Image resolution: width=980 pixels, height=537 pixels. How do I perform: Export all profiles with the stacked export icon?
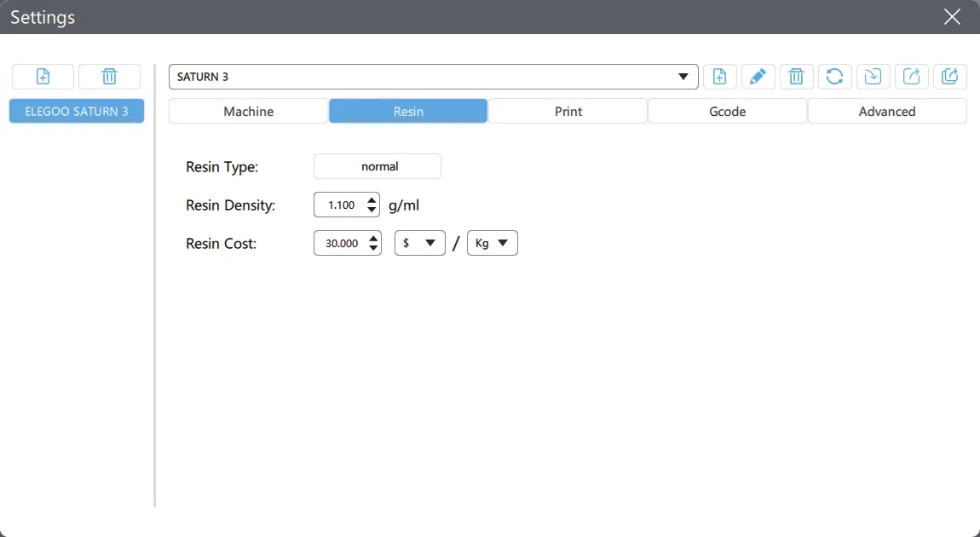click(x=950, y=77)
